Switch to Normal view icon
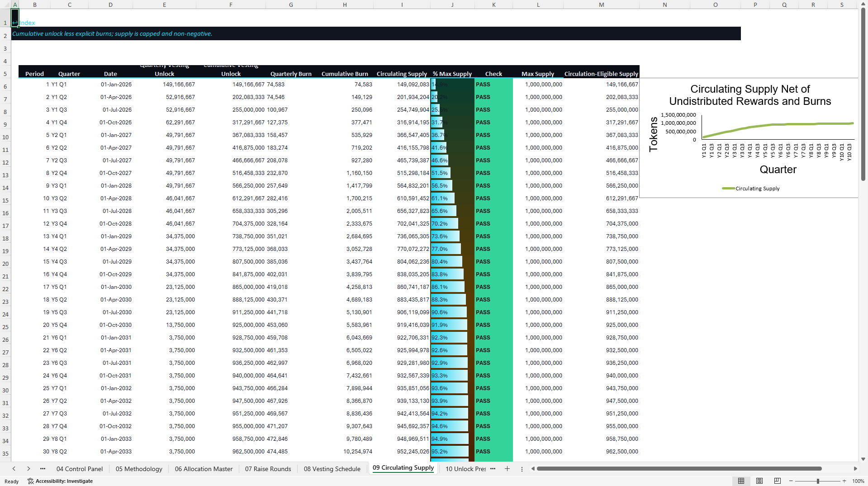Screen dimensions: 868x486 click(x=741, y=481)
